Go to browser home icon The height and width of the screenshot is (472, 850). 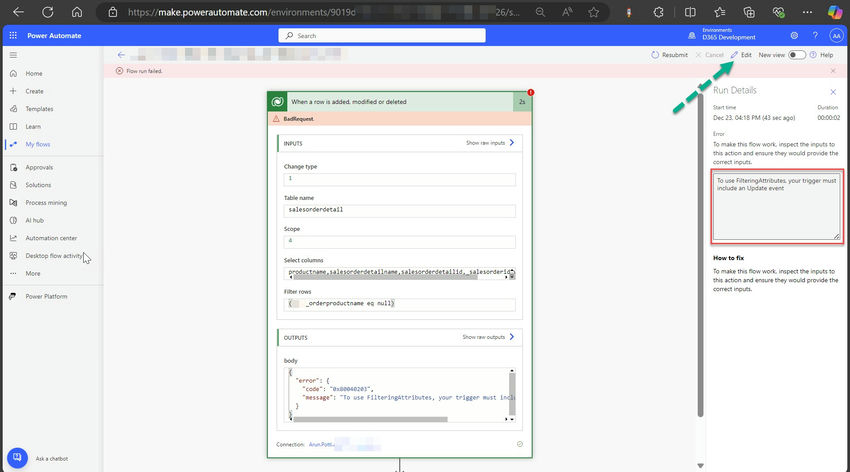pyautogui.click(x=76, y=12)
